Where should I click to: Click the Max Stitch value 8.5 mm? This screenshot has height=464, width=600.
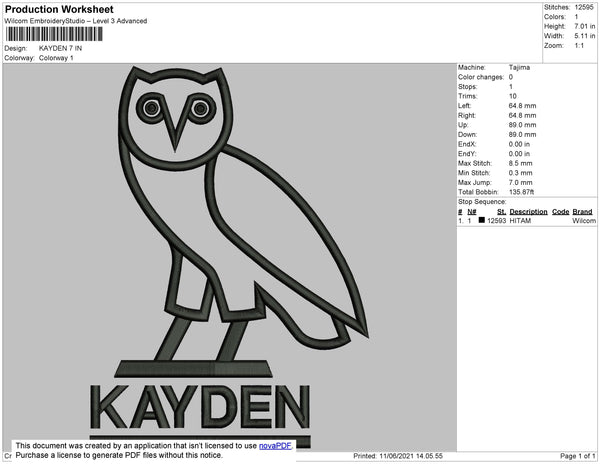tap(520, 163)
